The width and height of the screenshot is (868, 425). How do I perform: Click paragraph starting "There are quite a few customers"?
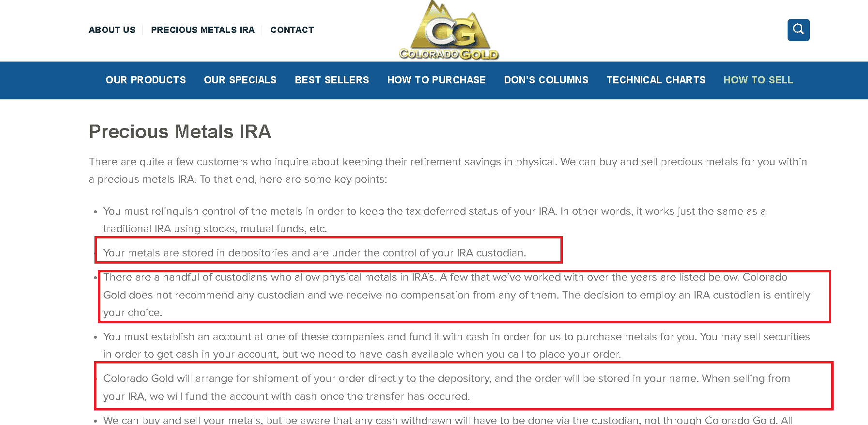[x=448, y=171]
